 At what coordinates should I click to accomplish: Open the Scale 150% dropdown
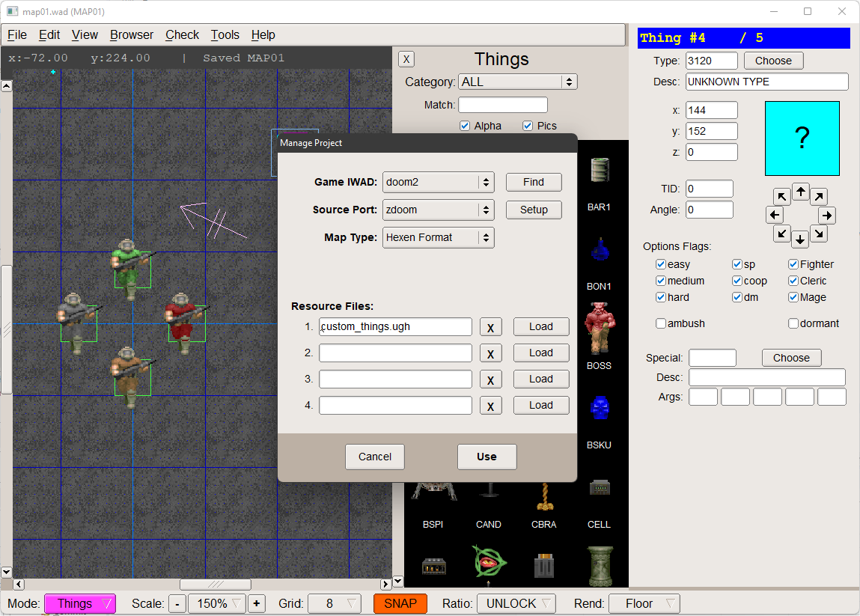click(x=217, y=603)
